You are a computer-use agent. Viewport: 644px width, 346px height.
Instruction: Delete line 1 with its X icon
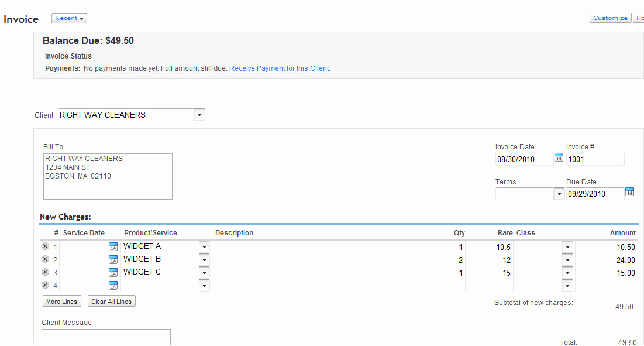point(45,246)
